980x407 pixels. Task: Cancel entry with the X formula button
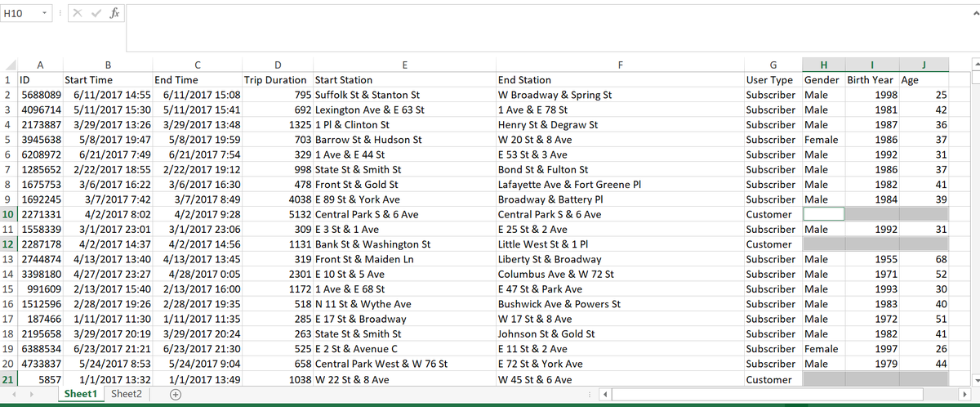click(76, 13)
